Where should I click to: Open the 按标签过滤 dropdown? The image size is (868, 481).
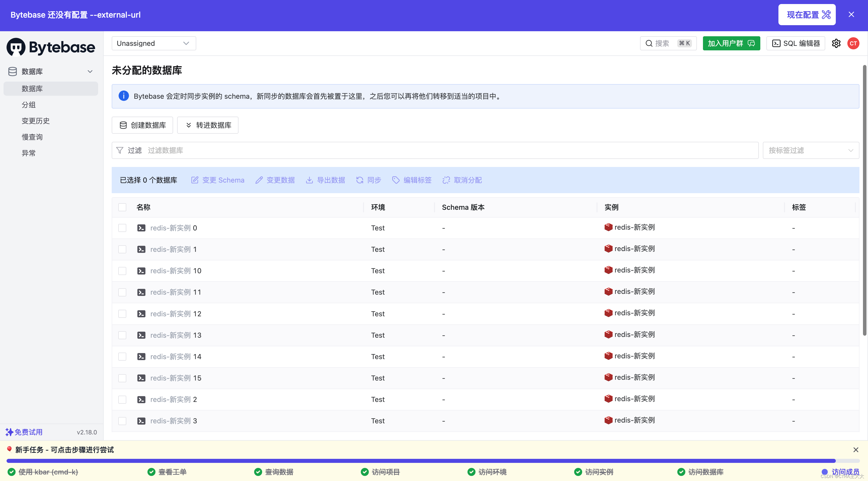coord(811,150)
